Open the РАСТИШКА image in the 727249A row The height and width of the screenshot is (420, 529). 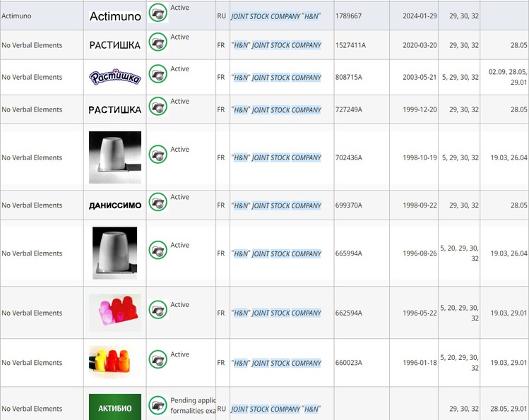coord(115,109)
